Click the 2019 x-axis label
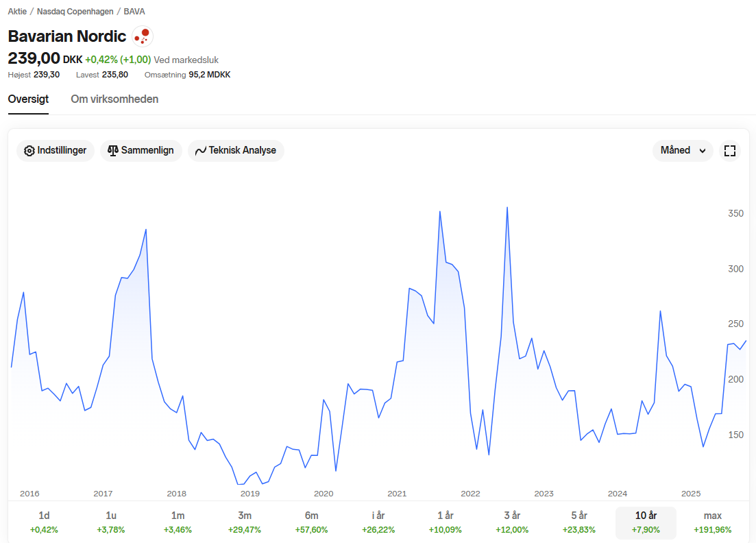Image resolution: width=756 pixels, height=543 pixels. pyautogui.click(x=249, y=494)
